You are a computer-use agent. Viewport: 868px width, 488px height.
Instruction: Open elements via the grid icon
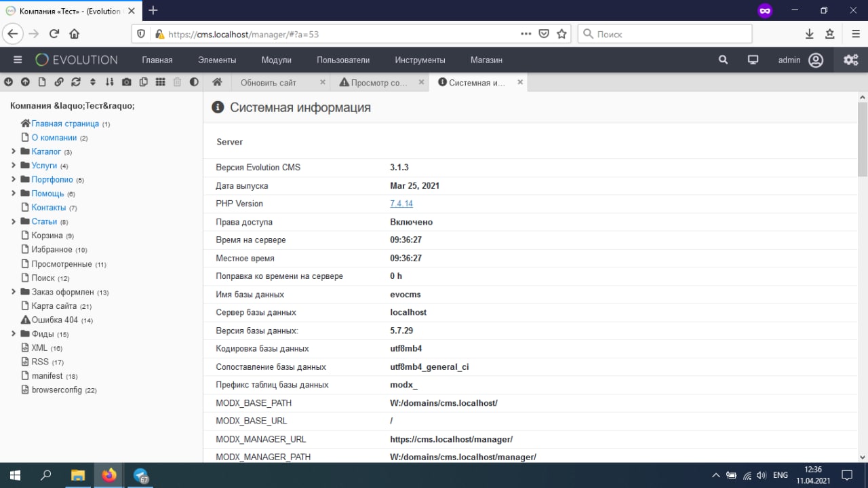pos(160,82)
